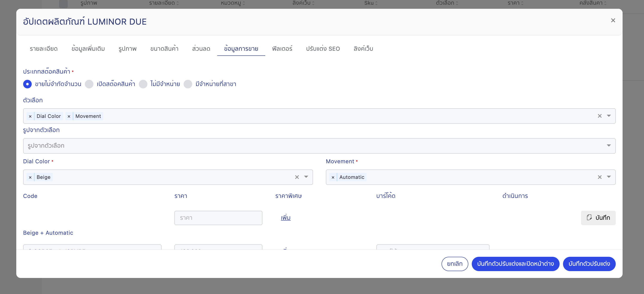644x294 pixels.
Task: Remove the Movement tag from options
Action: 69,116
